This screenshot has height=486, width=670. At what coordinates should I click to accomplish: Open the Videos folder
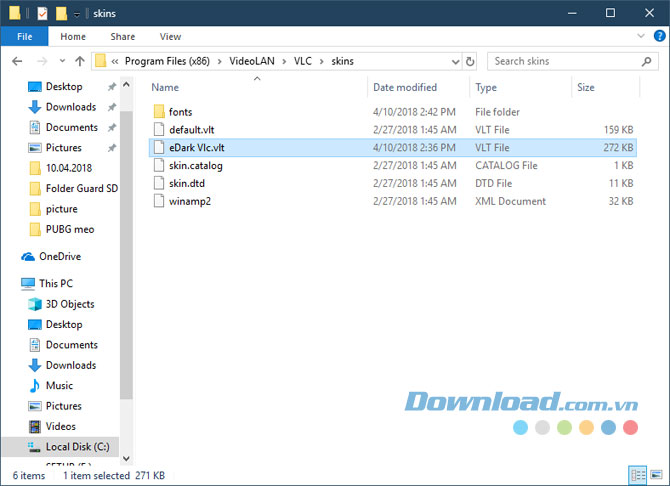click(x=61, y=427)
